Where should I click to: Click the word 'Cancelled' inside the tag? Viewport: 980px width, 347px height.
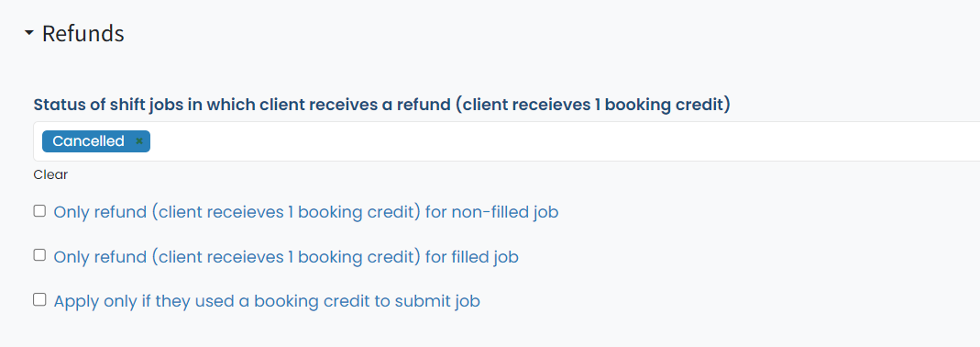(x=88, y=141)
